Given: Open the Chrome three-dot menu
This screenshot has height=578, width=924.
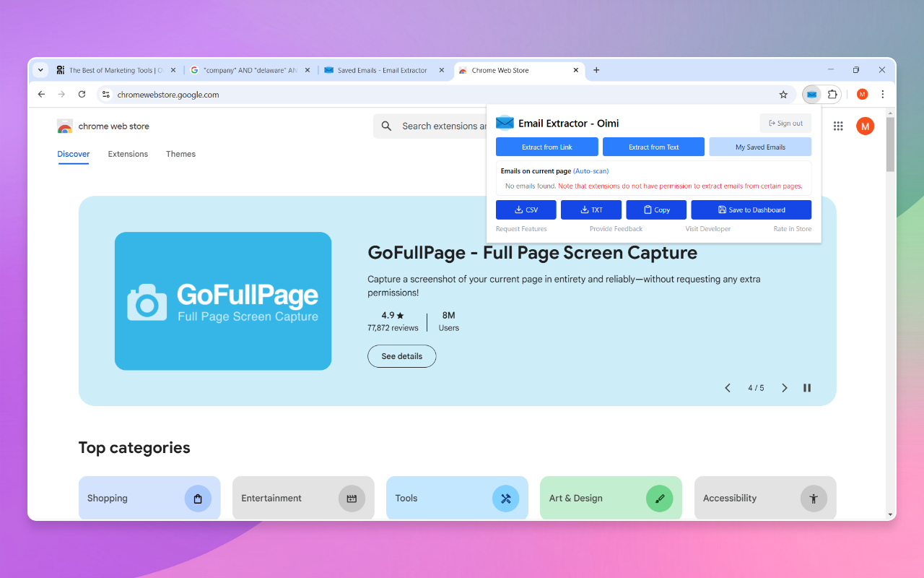Looking at the screenshot, I should [882, 95].
